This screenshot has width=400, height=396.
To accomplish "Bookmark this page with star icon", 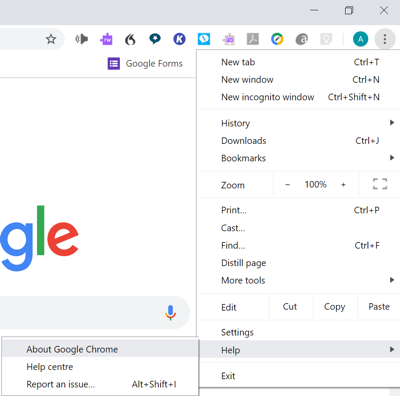I will pyautogui.click(x=51, y=39).
